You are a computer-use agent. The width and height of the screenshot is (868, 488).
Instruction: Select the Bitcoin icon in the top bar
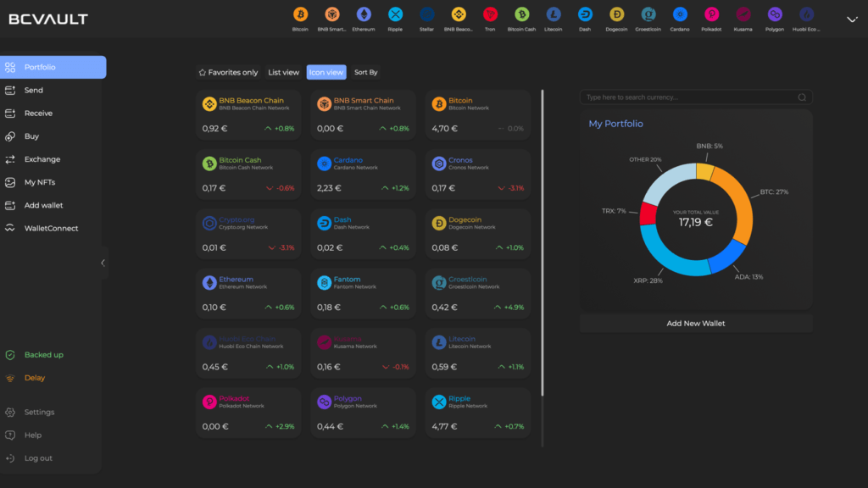[x=299, y=14]
